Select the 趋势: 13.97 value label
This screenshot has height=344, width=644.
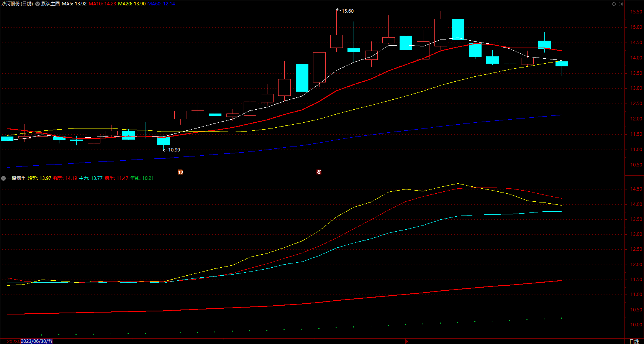tap(39, 178)
